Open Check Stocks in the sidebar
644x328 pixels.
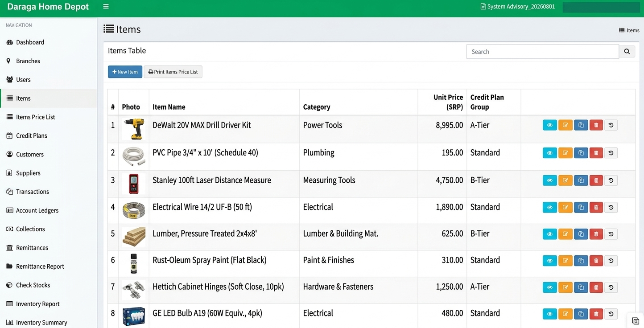[48, 285]
